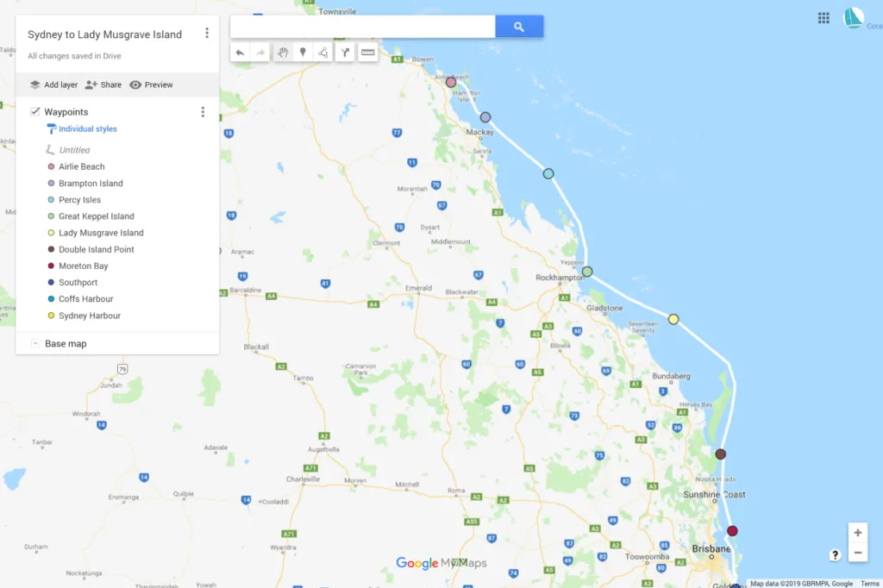
Task: Click the undo arrow in map toolbar
Action: coord(240,53)
